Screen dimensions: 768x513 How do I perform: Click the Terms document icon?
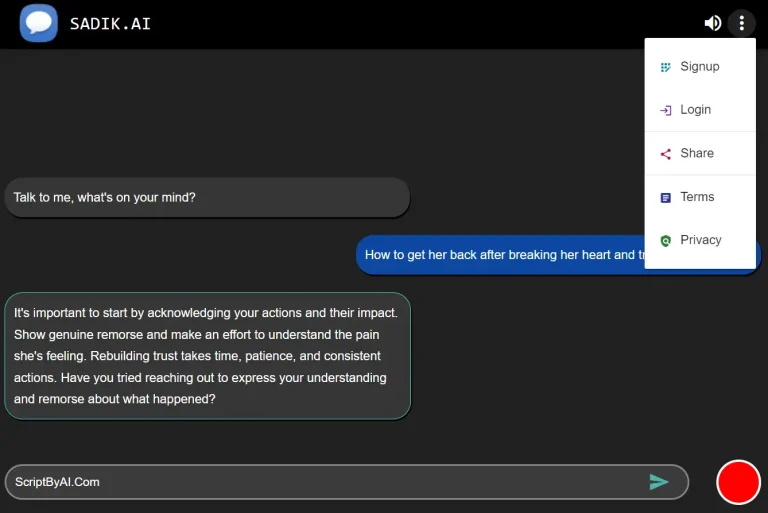(665, 197)
